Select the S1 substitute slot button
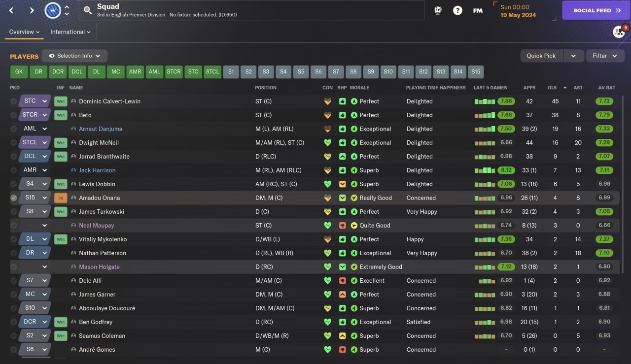631x364 pixels. (231, 72)
